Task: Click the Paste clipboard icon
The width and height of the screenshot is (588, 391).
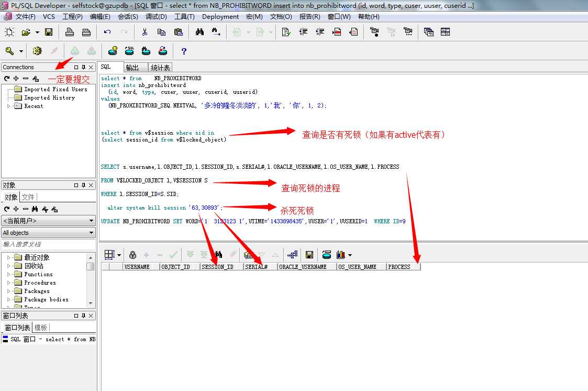Action: pyautogui.click(x=179, y=32)
